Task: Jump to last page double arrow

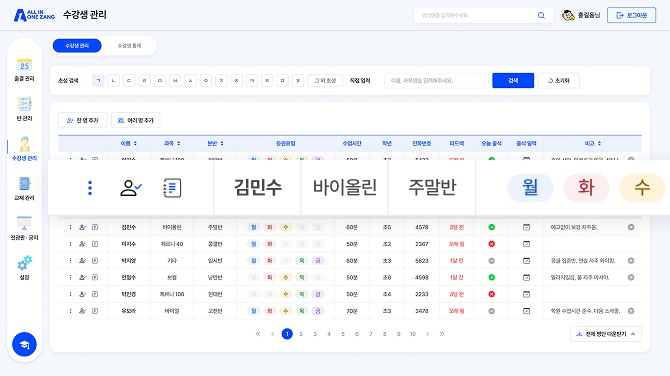Action: pyautogui.click(x=441, y=334)
